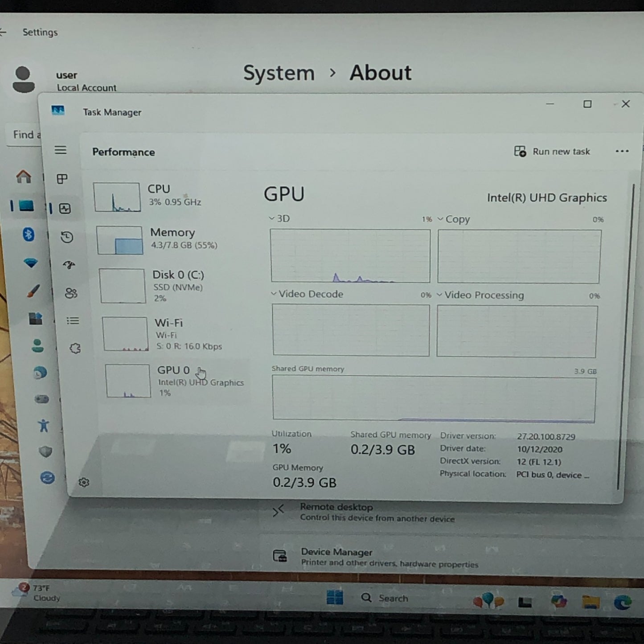Open Gaming controller icon in Settings
This screenshot has height=644, width=644.
coord(42,399)
